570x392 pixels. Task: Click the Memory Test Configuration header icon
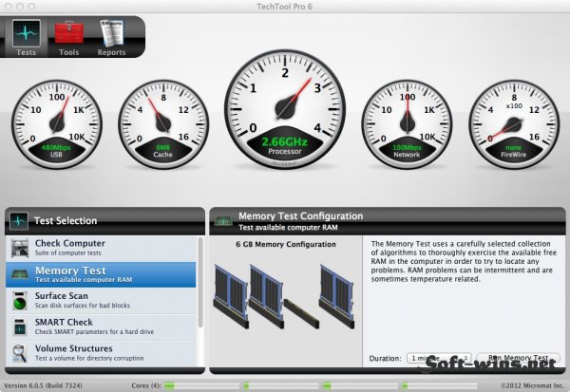coord(223,221)
